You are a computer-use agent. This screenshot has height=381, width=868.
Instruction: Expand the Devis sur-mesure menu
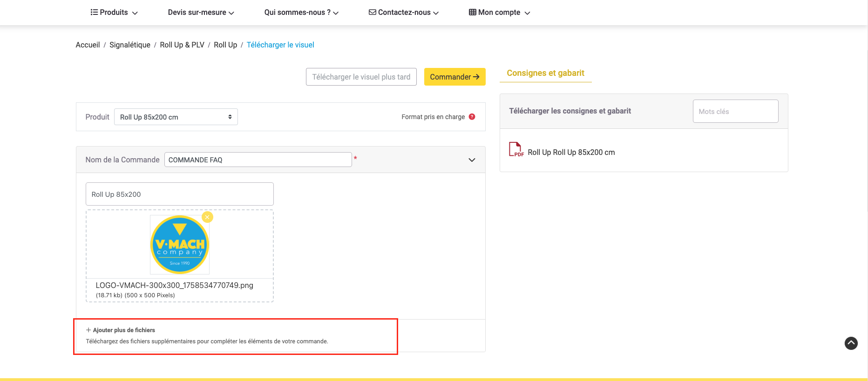(x=201, y=13)
